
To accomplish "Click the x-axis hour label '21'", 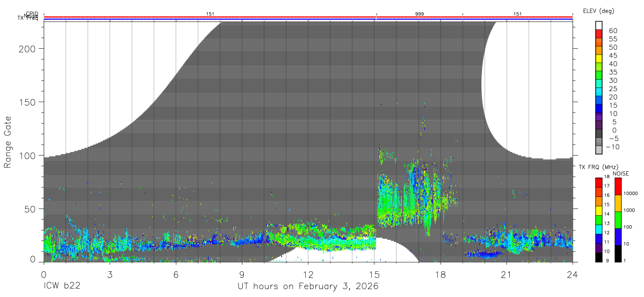I will coord(507,274).
